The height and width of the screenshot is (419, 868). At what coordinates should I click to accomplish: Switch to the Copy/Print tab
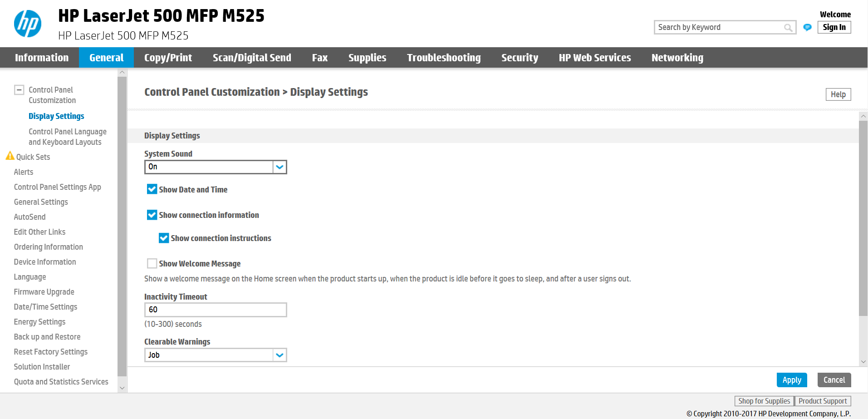point(168,58)
